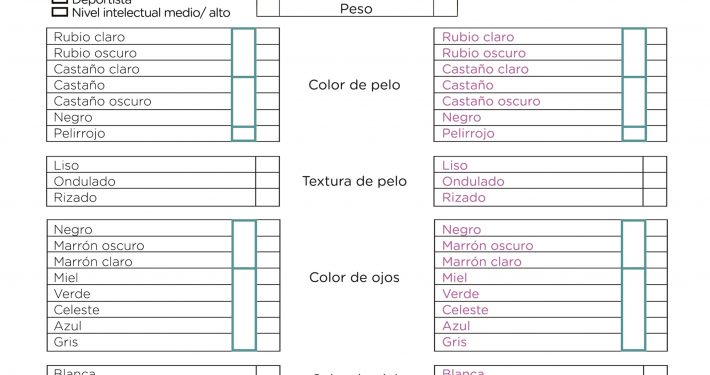710x375 pixels.
Task: Click the right purple Miel label
Action: 454,278
